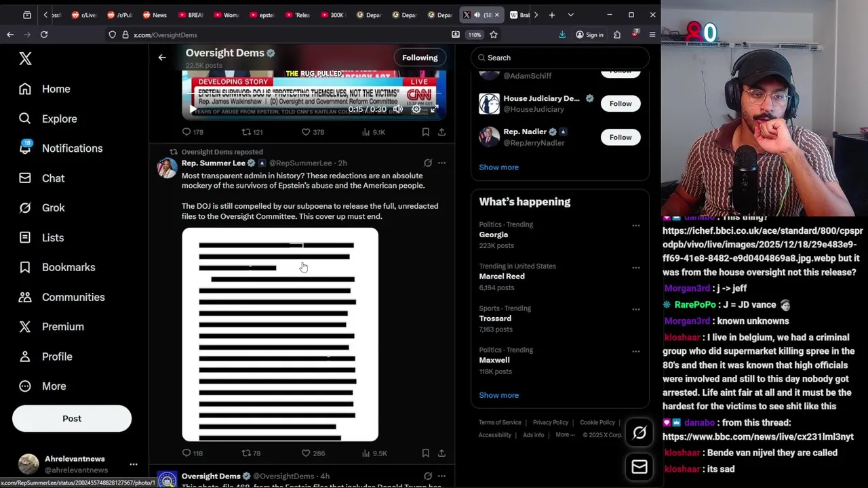
Task: Reply to the CNN video post with 178 replies
Action: [193, 132]
